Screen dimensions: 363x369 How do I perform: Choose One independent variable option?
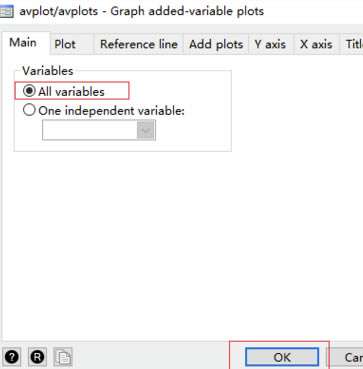(x=29, y=110)
